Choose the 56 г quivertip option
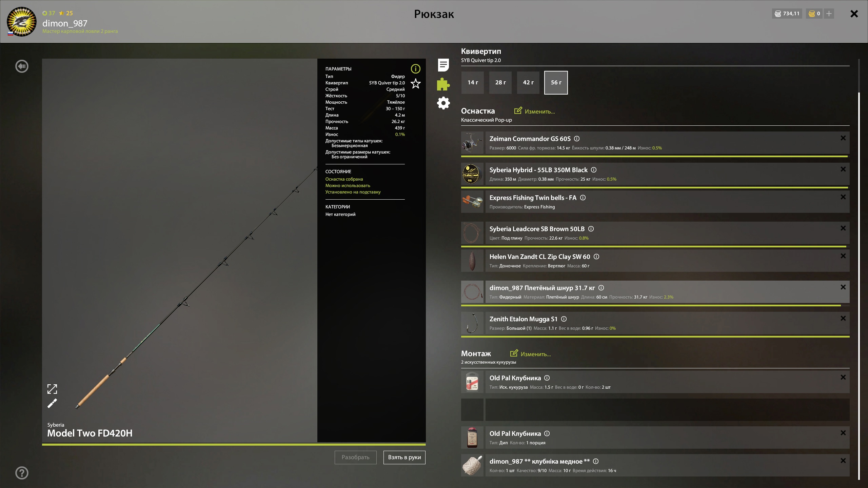 tap(556, 82)
